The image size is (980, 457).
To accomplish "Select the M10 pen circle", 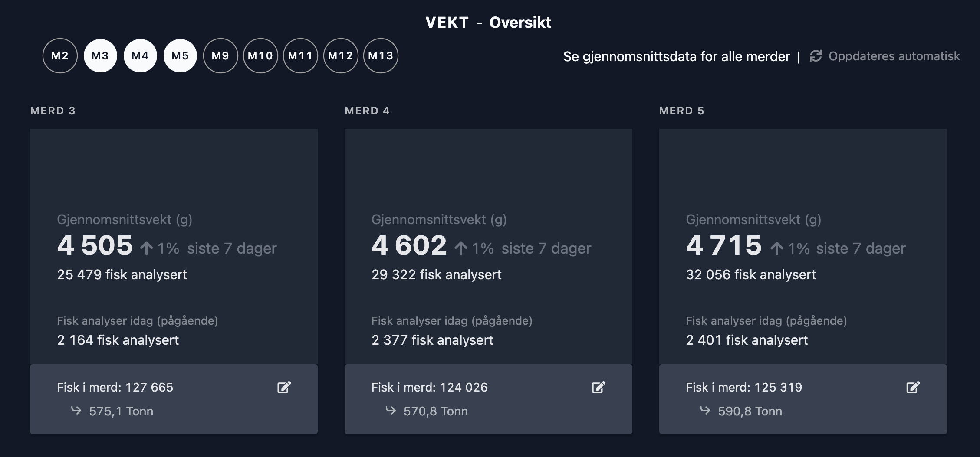I will point(260,56).
